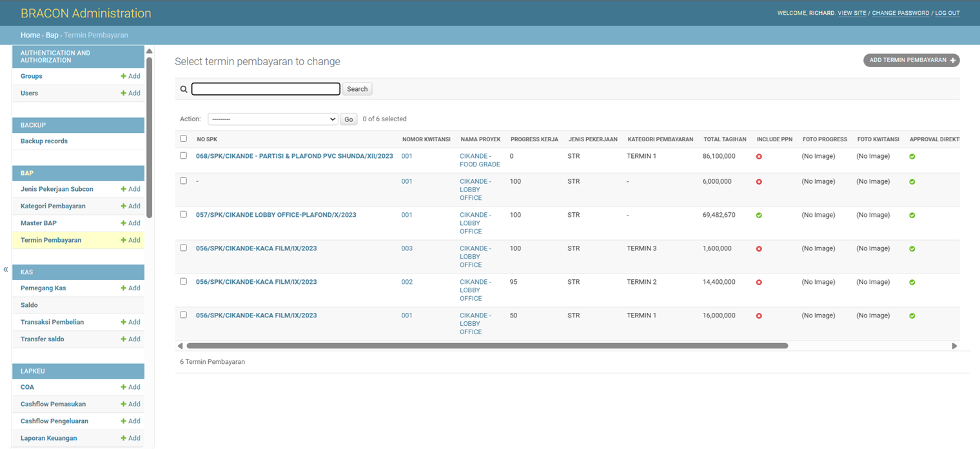Image resolution: width=980 pixels, height=449 pixels.
Task: Check the 057/SPK/CIKANDE LOBBY OFFICE row checkbox
Action: (183, 214)
